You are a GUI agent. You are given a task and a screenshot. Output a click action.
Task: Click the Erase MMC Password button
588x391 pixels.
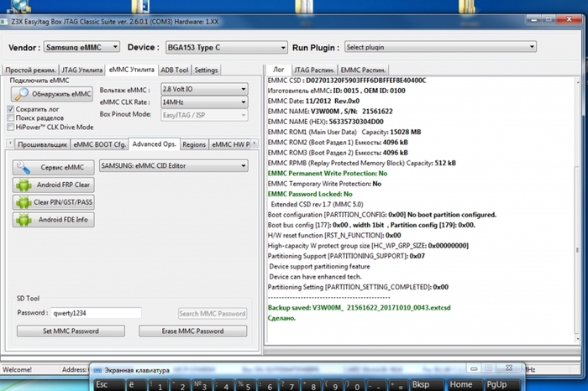(192, 331)
